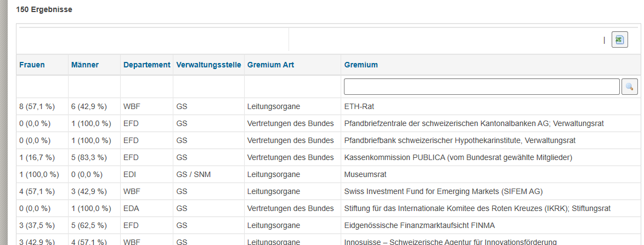
Task: Click the 150 Ergebnisse results count
Action: click(x=44, y=10)
